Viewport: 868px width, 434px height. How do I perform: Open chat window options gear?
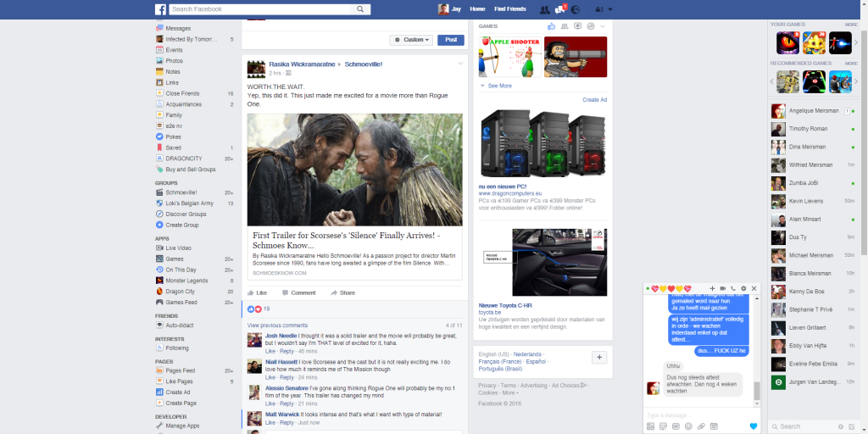pyautogui.click(x=743, y=288)
